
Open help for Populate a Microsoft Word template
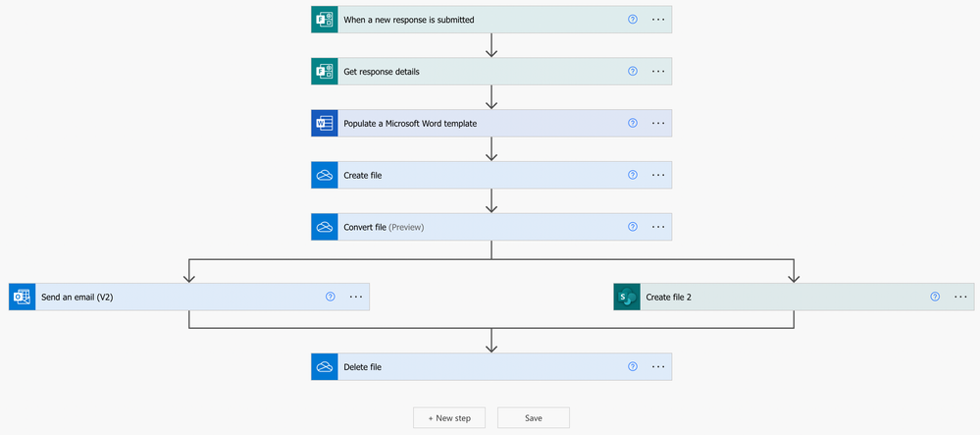point(633,124)
